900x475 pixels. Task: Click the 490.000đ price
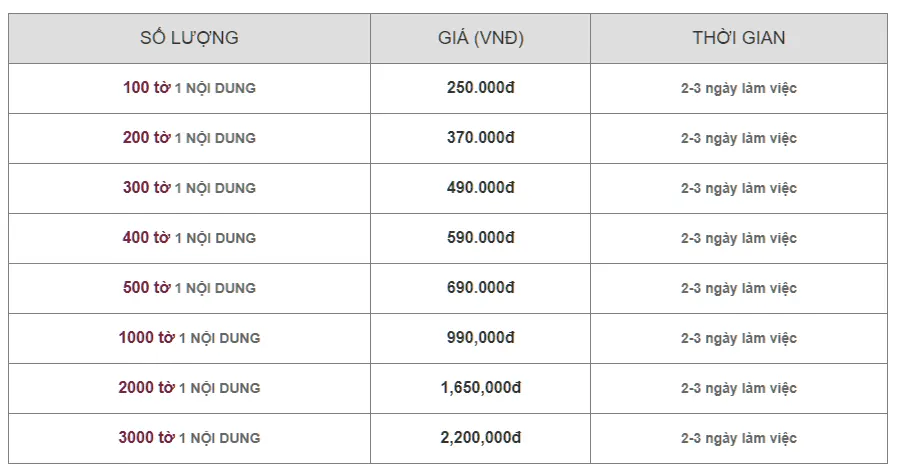coord(480,188)
